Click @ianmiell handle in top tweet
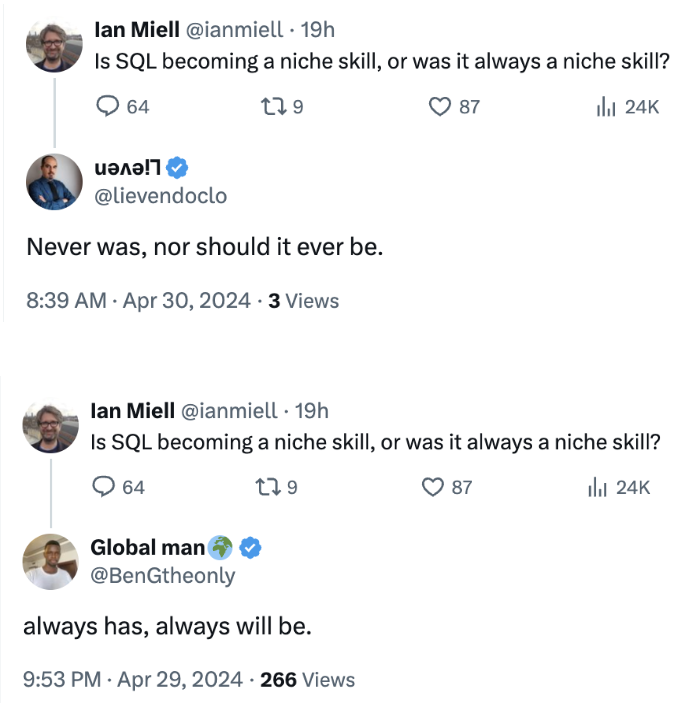 (233, 30)
